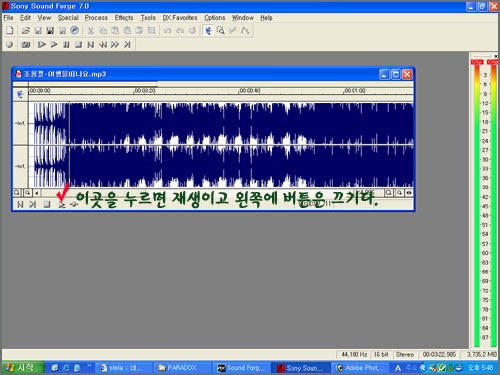This screenshot has width=500, height=375.
Task: Stop playback from the main transport toolbar
Action: pos(78,44)
